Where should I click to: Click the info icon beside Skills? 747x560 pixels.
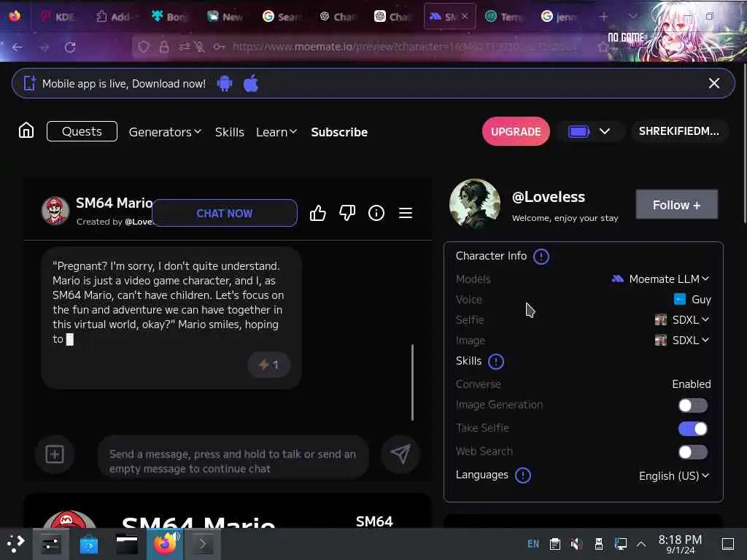(x=496, y=362)
